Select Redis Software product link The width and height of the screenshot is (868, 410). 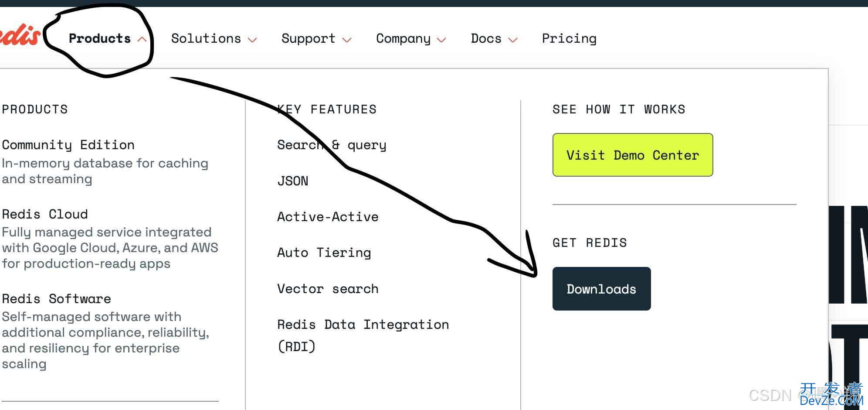click(x=57, y=299)
